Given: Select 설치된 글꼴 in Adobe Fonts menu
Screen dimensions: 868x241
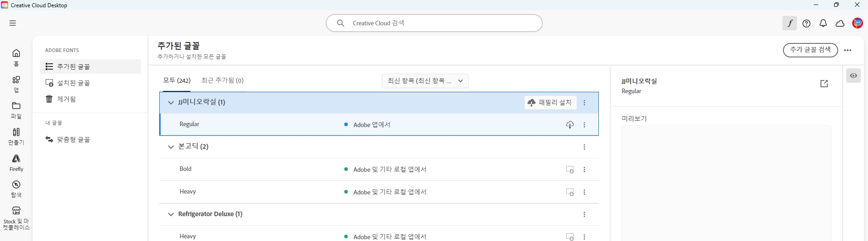Looking at the screenshot, I should point(90,83).
